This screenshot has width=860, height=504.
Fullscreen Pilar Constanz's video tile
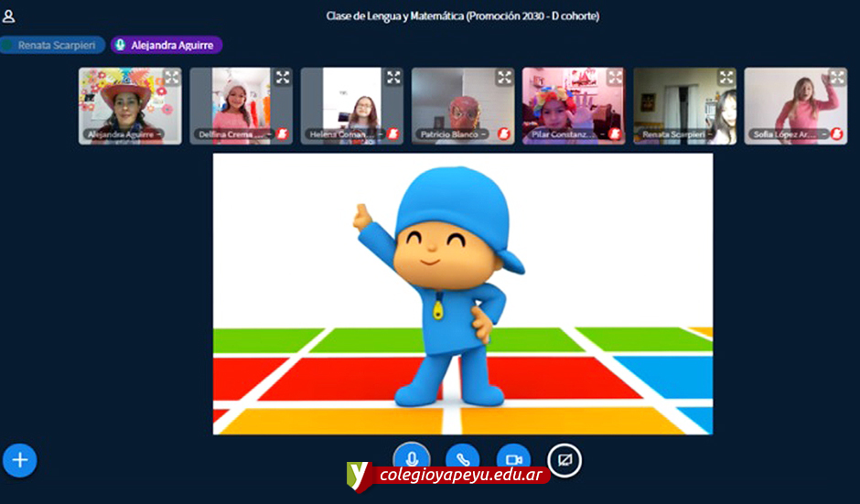(615, 78)
